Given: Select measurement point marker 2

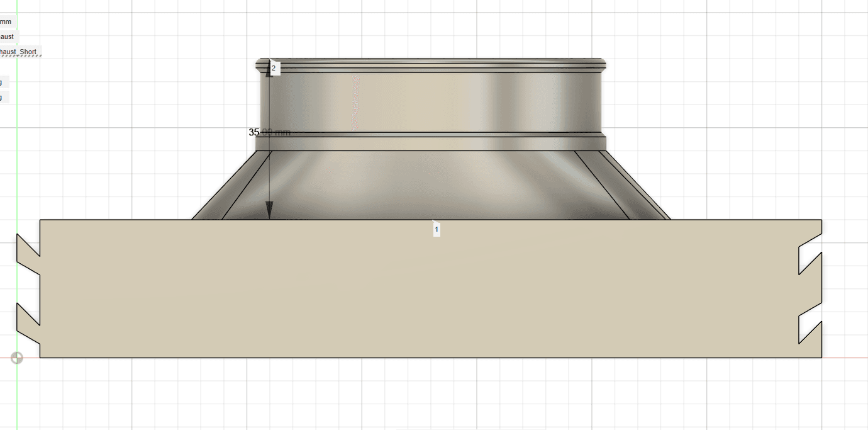Looking at the screenshot, I should coord(274,67).
